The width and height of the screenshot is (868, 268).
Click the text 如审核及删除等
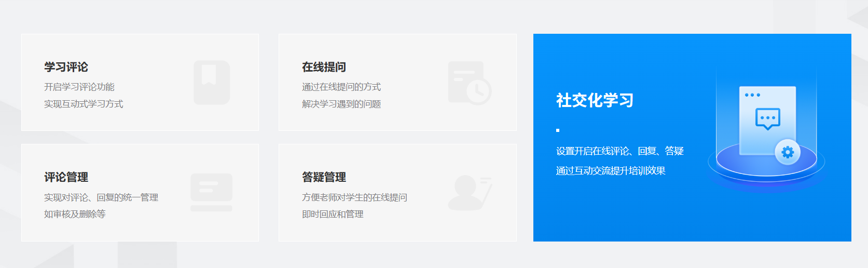(x=75, y=214)
